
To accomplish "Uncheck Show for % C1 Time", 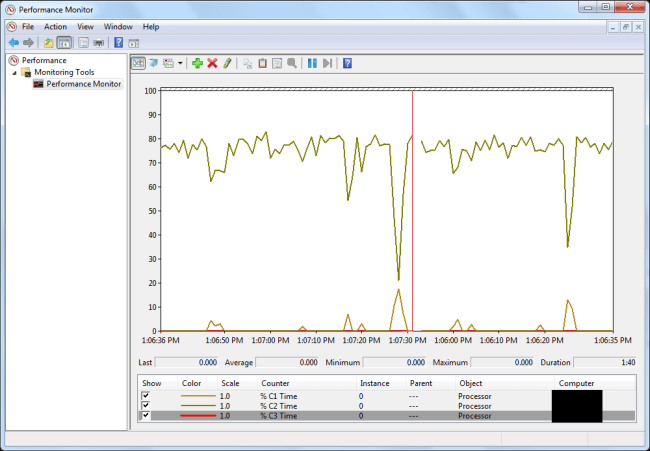I will pos(145,397).
